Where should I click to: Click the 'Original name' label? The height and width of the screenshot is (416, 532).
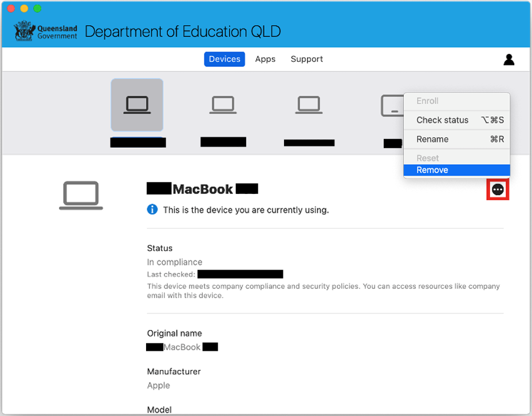[175, 333]
